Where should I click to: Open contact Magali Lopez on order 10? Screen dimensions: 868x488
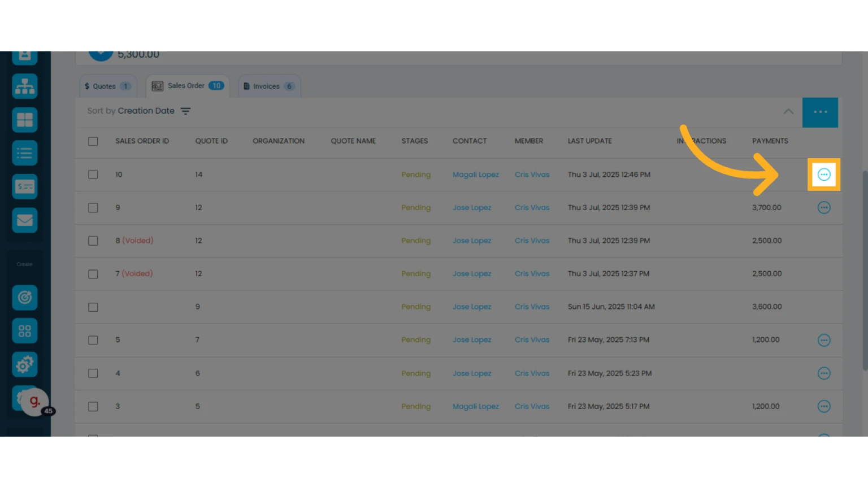[x=475, y=175]
